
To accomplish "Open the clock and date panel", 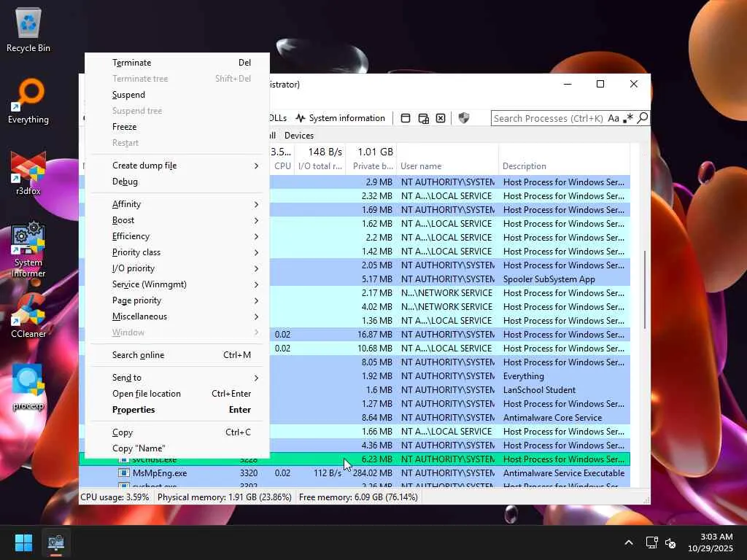I will pos(711,542).
